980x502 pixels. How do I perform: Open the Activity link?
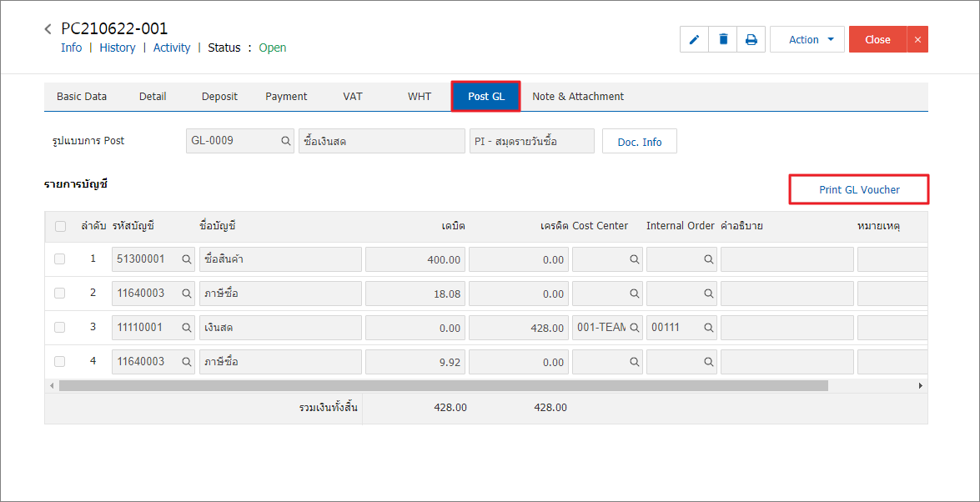[172, 48]
